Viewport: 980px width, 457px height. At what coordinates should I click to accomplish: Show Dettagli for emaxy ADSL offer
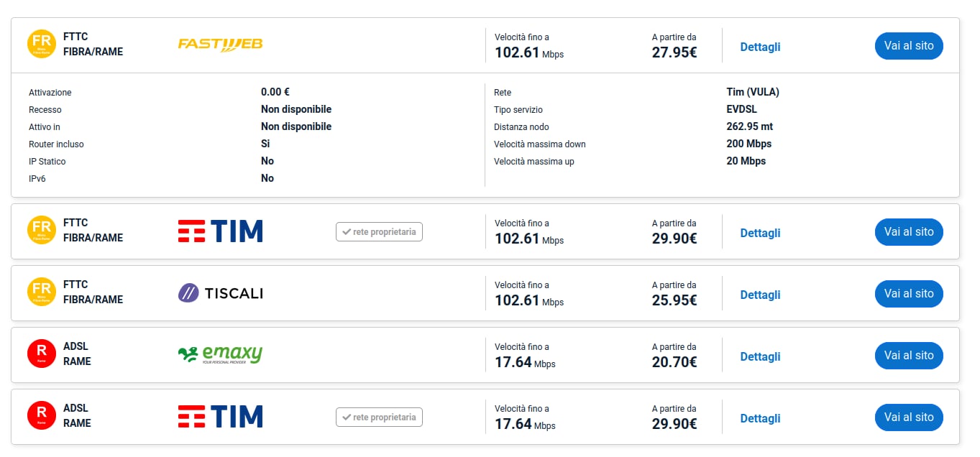(760, 356)
